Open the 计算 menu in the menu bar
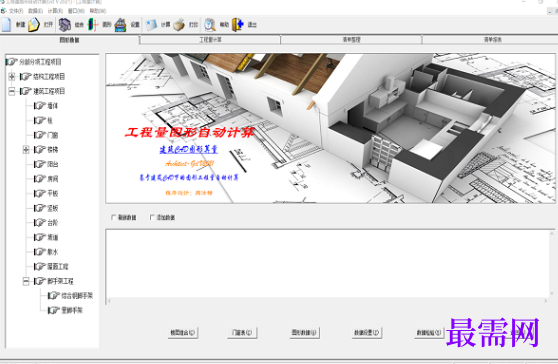This screenshot has height=364, width=558. pos(55,11)
